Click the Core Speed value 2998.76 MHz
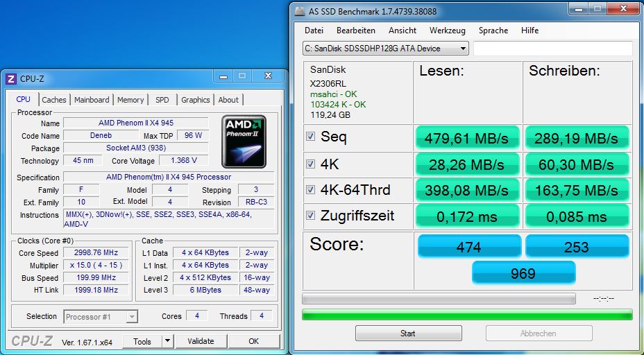The width and height of the screenshot is (644, 355). click(96, 252)
